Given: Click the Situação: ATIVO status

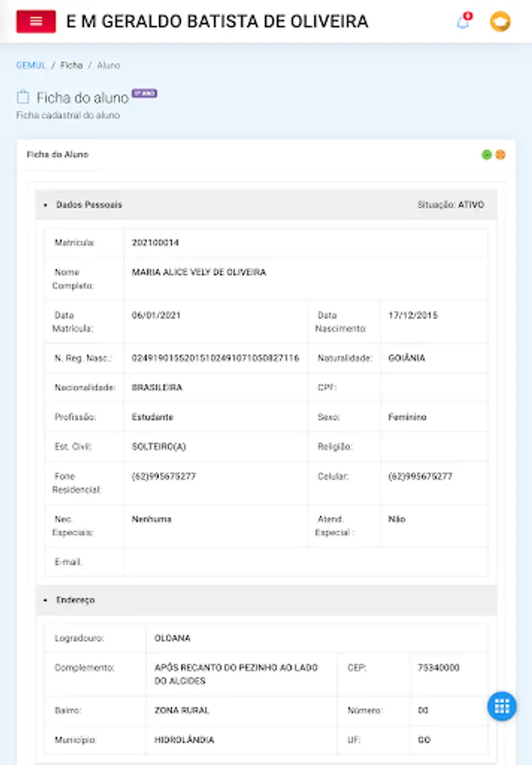Looking at the screenshot, I should (450, 204).
